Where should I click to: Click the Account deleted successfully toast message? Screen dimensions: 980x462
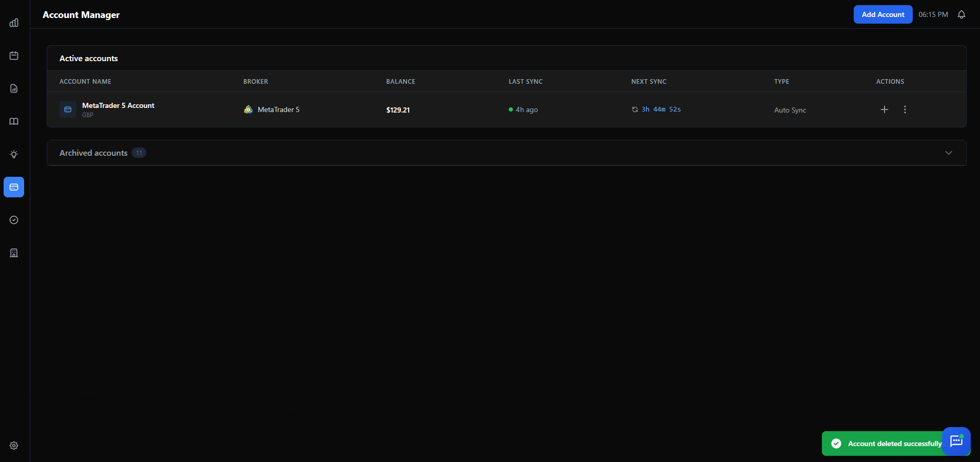pos(895,443)
